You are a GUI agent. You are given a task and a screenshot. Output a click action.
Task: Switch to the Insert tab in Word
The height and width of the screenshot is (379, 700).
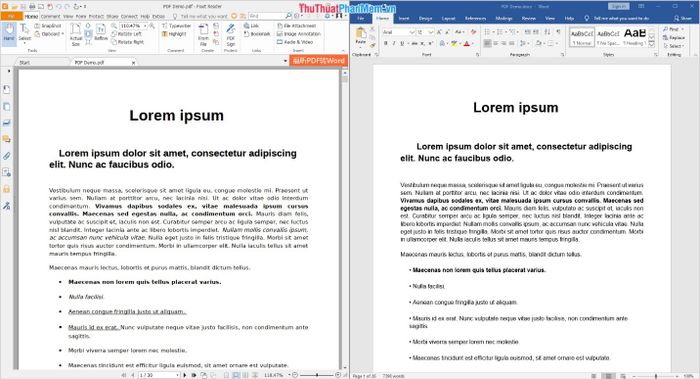tap(404, 18)
